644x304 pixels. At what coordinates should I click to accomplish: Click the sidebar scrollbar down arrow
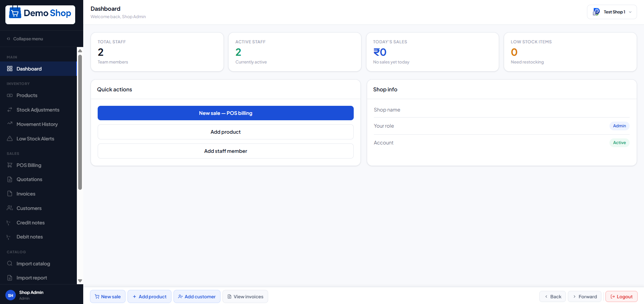(x=80, y=281)
